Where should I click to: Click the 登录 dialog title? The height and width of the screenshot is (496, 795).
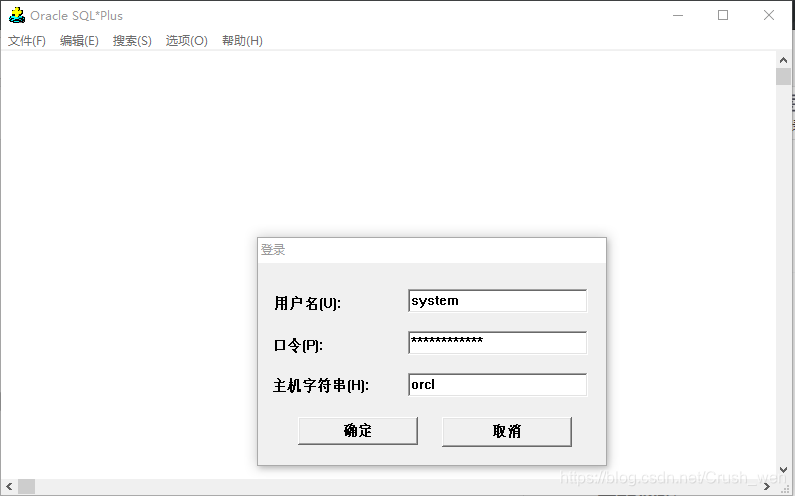[273, 250]
